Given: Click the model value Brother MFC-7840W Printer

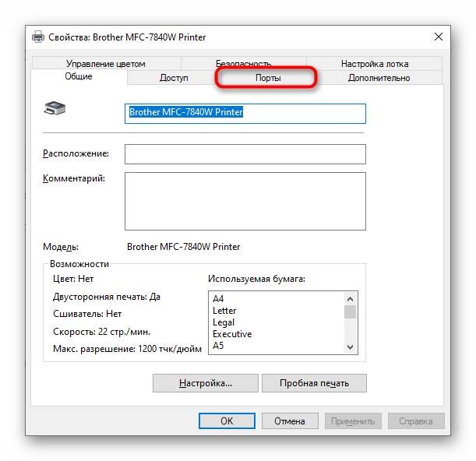Looking at the screenshot, I should point(184,247).
